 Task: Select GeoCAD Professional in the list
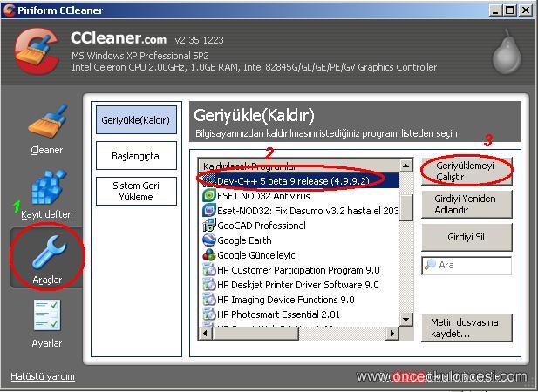299,226
